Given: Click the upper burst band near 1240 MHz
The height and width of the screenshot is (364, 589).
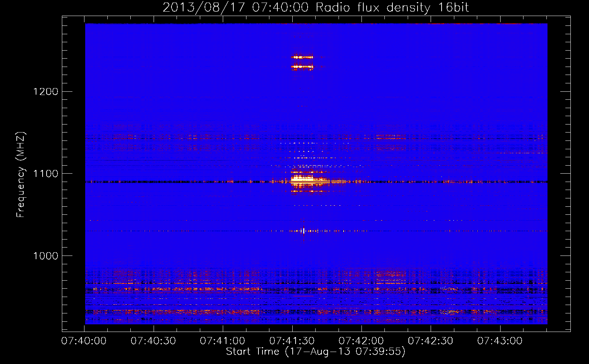Looking at the screenshot, I should tap(302, 57).
